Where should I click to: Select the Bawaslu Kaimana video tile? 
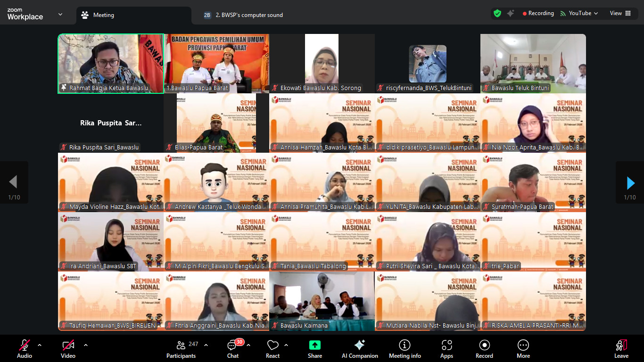pos(322,301)
